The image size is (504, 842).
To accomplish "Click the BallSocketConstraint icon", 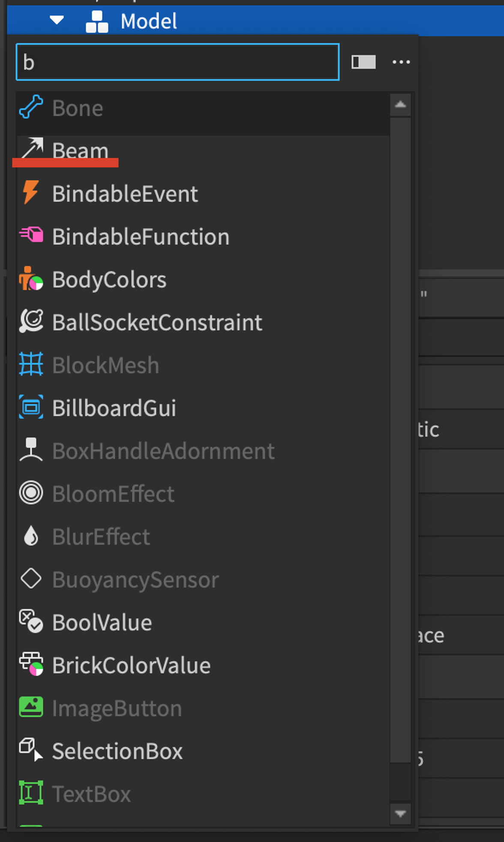I will (x=31, y=321).
